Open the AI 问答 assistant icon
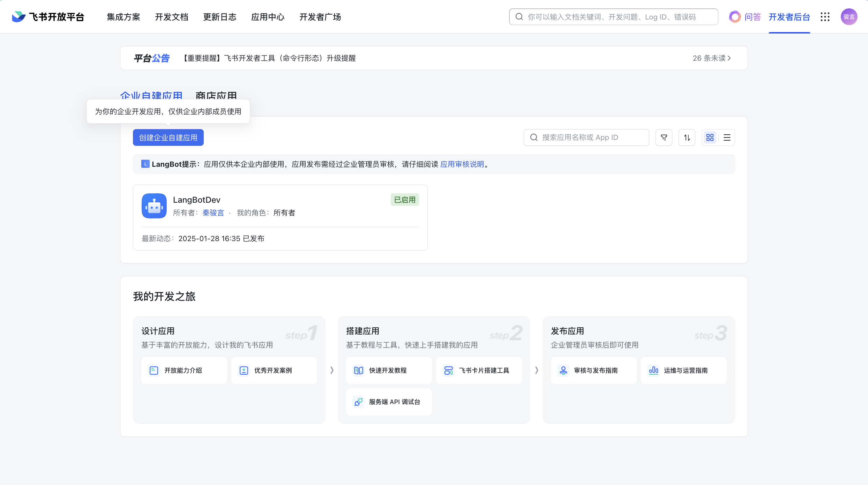Screen dimensions: 868x485 (x=735, y=17)
